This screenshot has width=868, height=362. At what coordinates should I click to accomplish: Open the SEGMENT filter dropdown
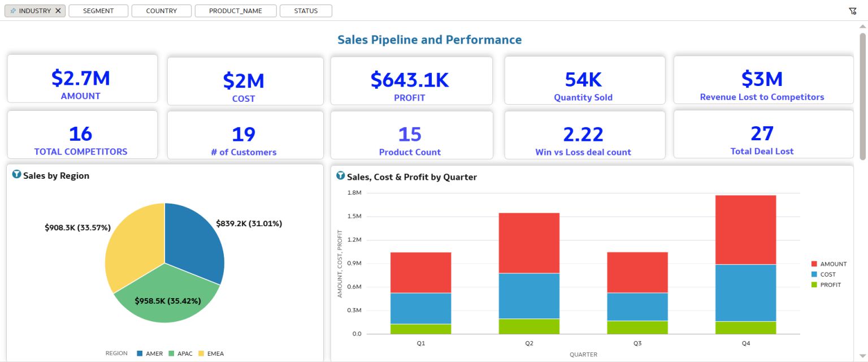(98, 11)
